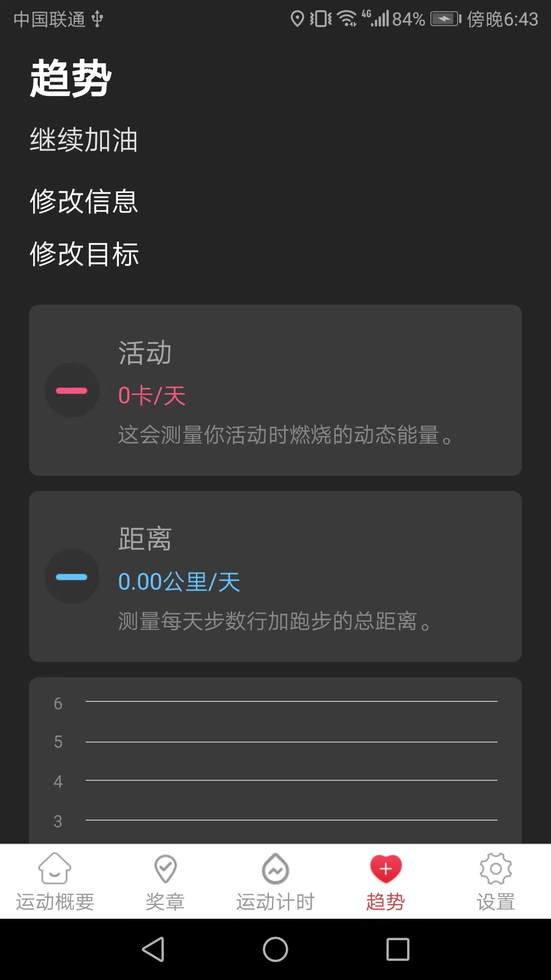Click 修改目标 link

84,254
